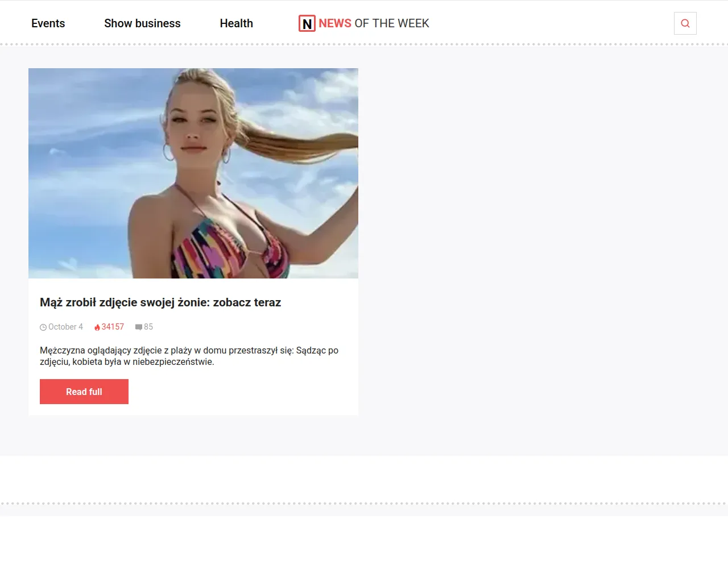The image size is (728, 582).
Task: Click the comment bubble icon beside 85
Action: 139,327
